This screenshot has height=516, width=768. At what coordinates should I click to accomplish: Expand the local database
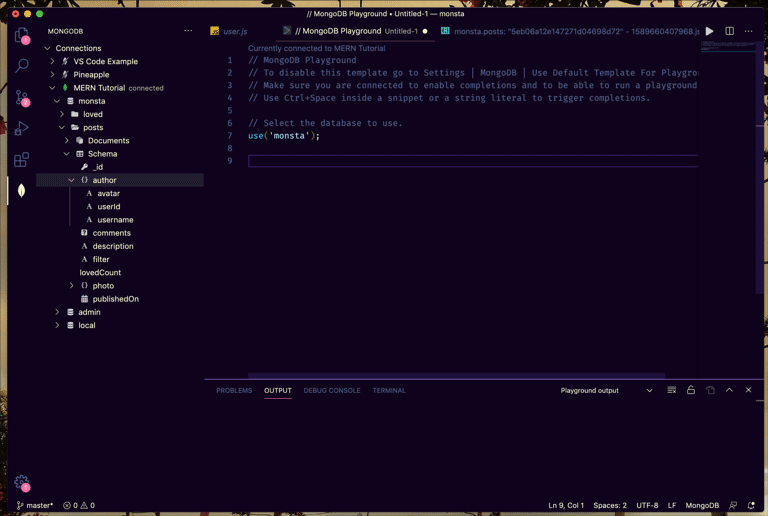[57, 325]
